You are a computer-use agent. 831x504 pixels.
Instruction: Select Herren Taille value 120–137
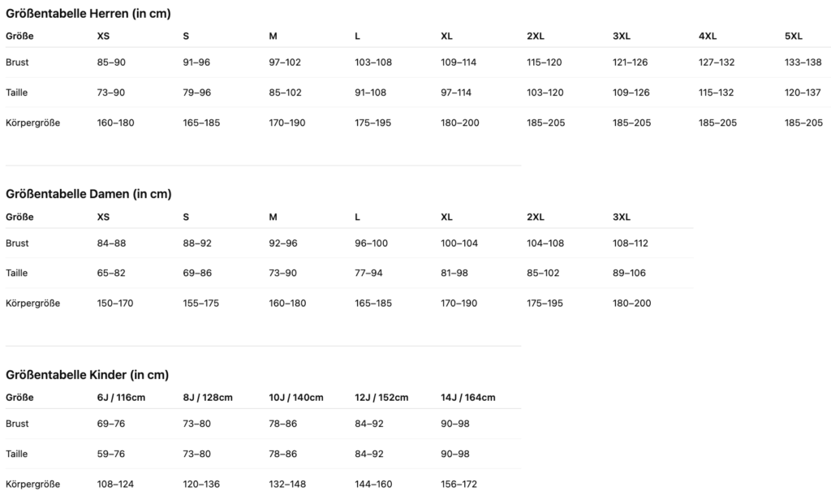pyautogui.click(x=803, y=93)
